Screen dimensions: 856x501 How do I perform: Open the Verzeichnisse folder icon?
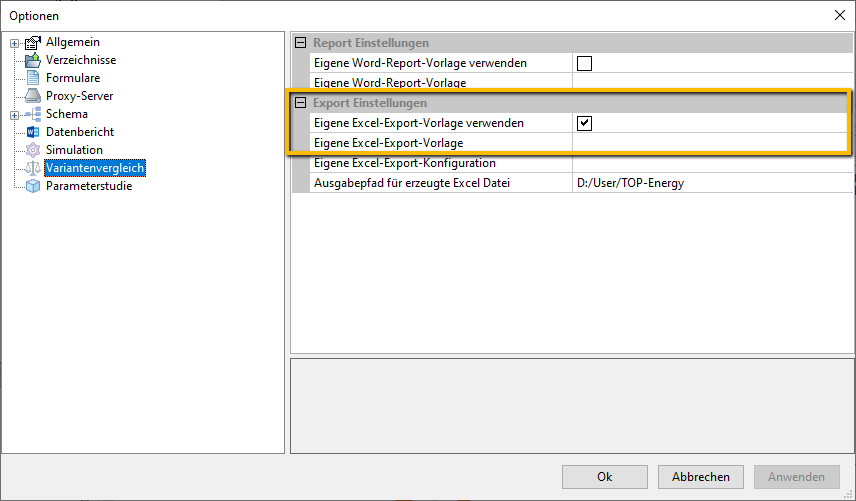click(33, 60)
